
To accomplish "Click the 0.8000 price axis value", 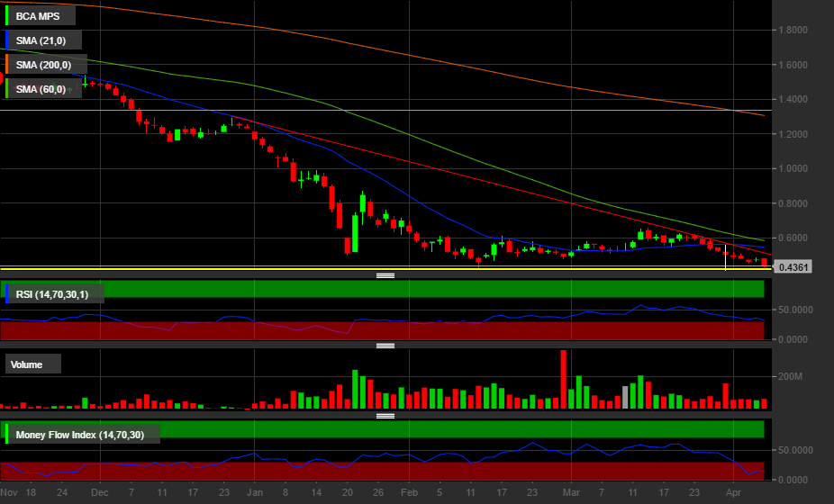I will pyautogui.click(x=793, y=203).
